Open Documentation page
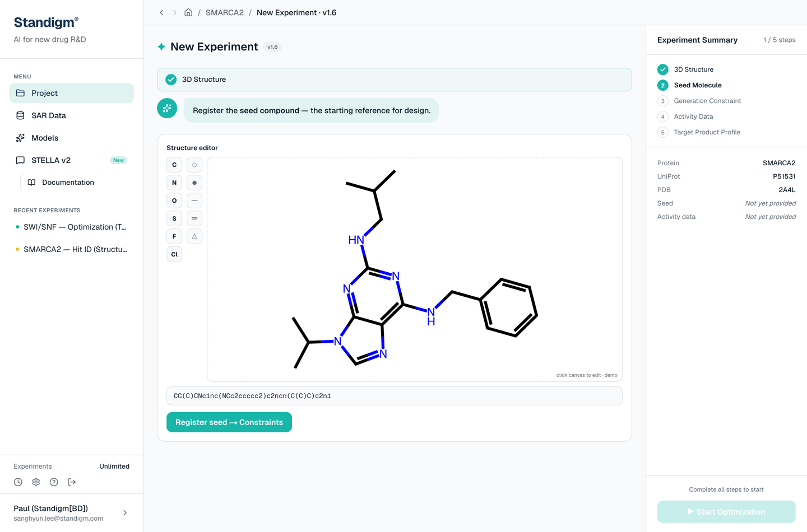 tap(77, 183)
